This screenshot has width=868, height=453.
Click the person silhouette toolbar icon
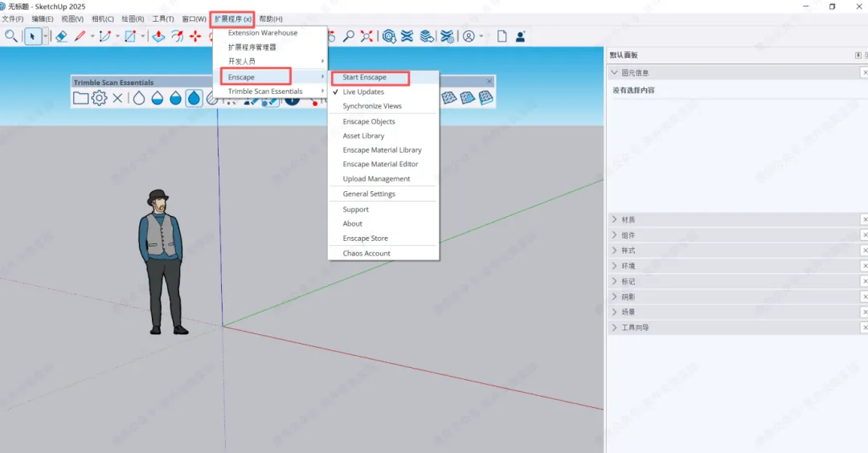tap(520, 36)
